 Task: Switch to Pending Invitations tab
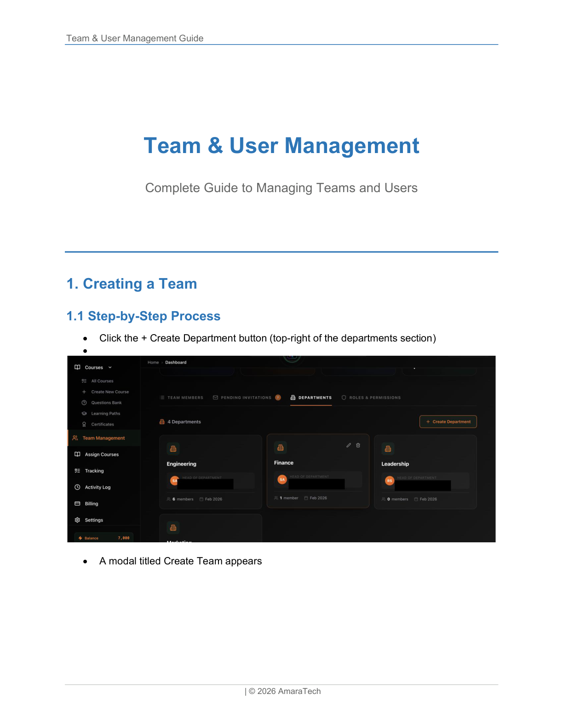point(246,398)
